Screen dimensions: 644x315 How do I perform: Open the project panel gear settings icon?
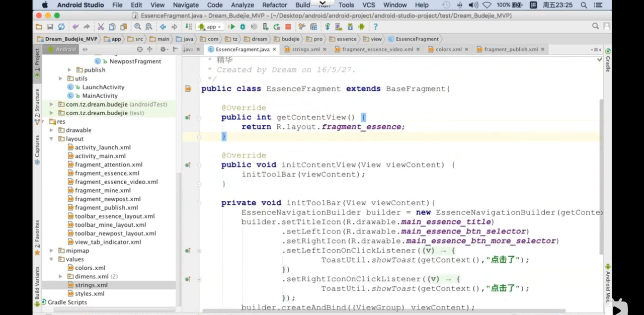[163, 49]
